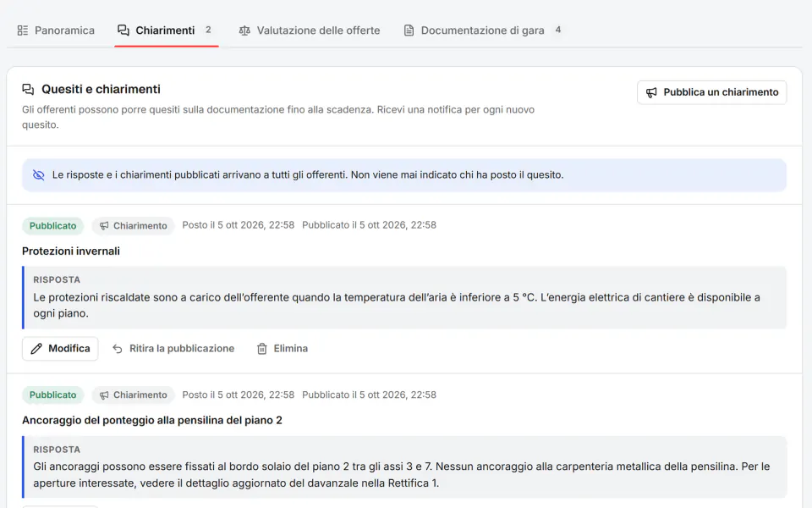Click Protezioni invernali Pubblicato il date
Viewport: 812px width, 508px height.
(x=370, y=225)
